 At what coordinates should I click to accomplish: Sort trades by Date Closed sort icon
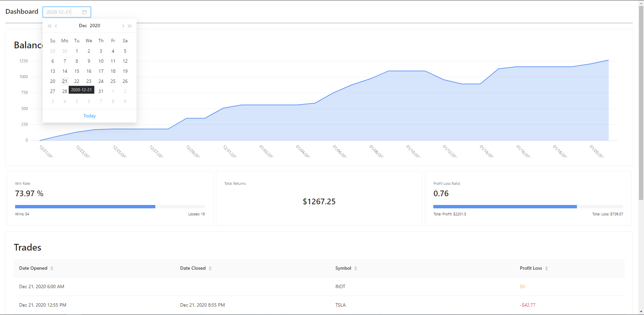210,268
